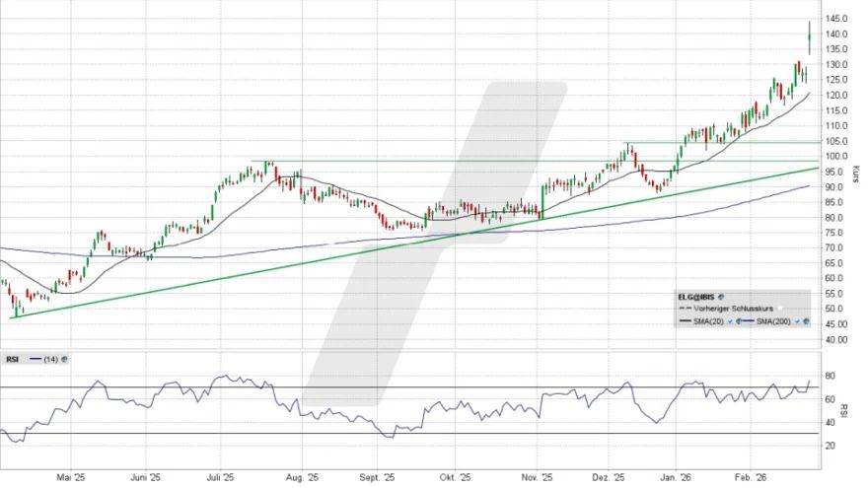Click the SMA(20) settings gear icon
The image size is (868, 488).
point(739,321)
